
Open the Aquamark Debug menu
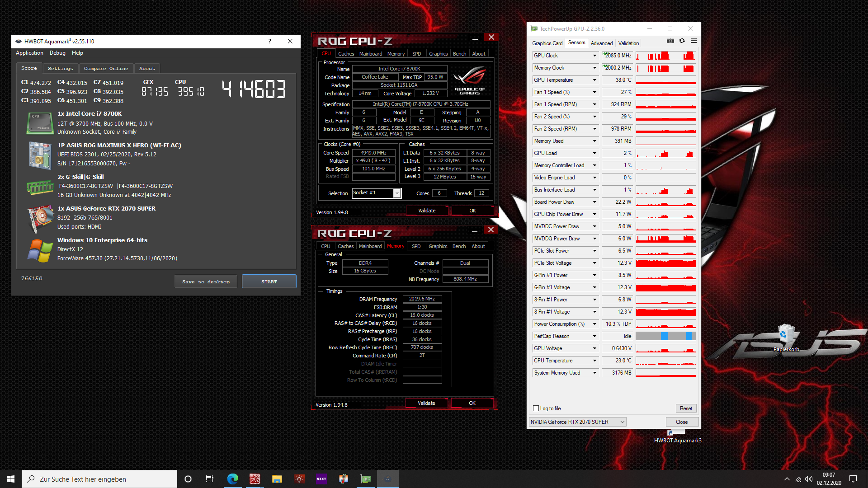57,53
